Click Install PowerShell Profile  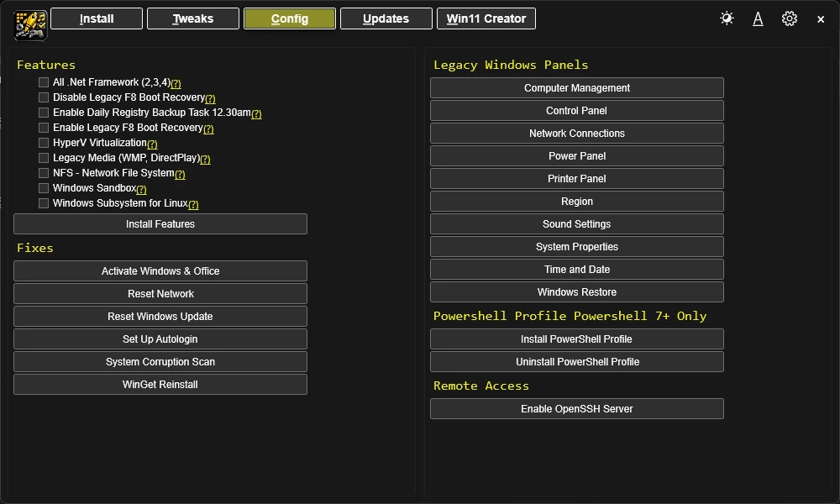pos(577,339)
